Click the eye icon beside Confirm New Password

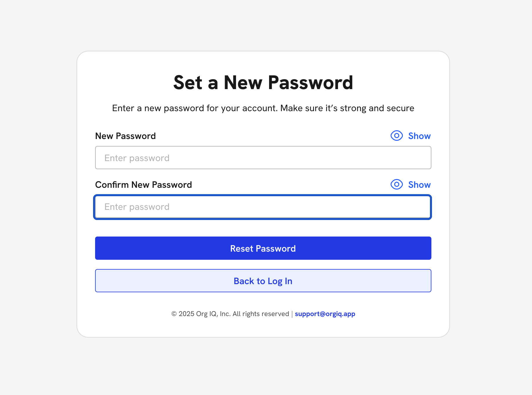tap(396, 184)
